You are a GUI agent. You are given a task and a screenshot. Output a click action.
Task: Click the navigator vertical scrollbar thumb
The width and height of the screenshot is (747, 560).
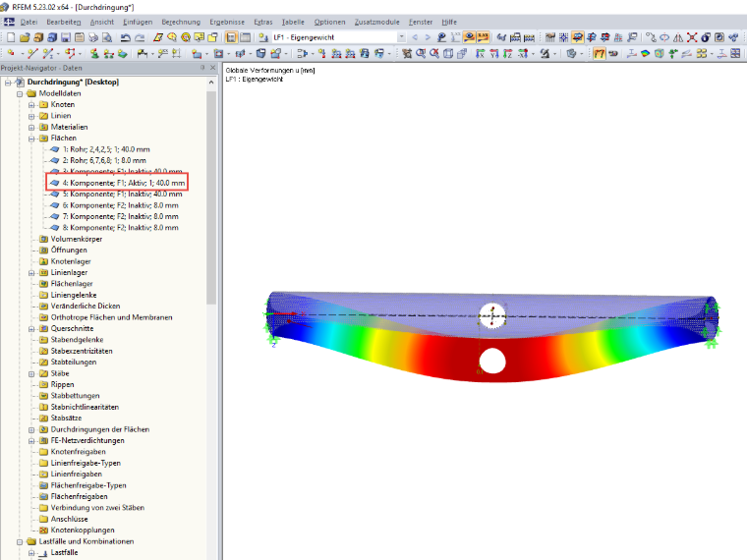coord(211,197)
